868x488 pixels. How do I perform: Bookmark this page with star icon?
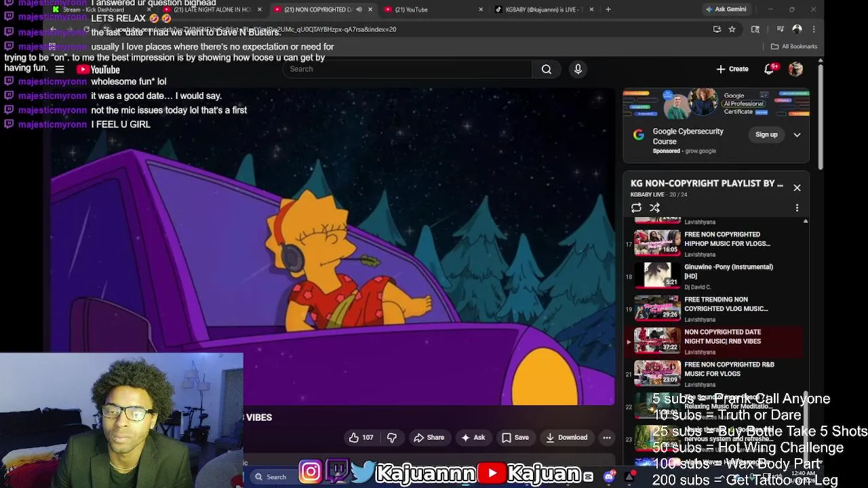(x=732, y=29)
